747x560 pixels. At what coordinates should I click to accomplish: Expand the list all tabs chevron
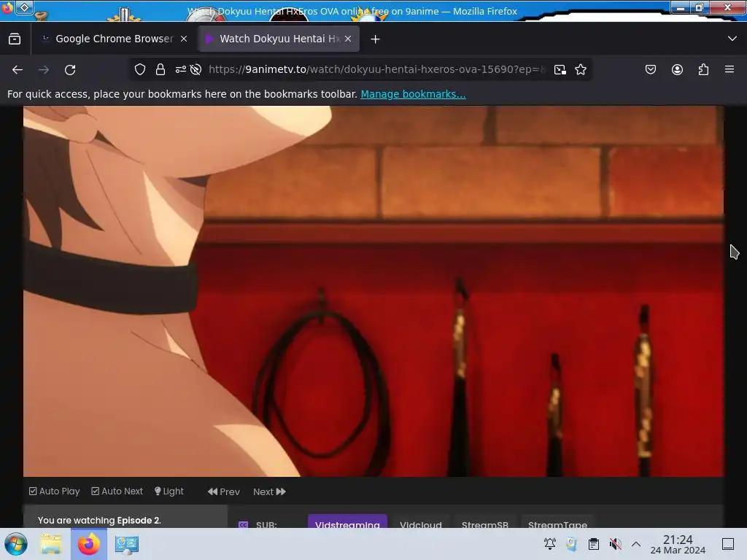coord(732,39)
